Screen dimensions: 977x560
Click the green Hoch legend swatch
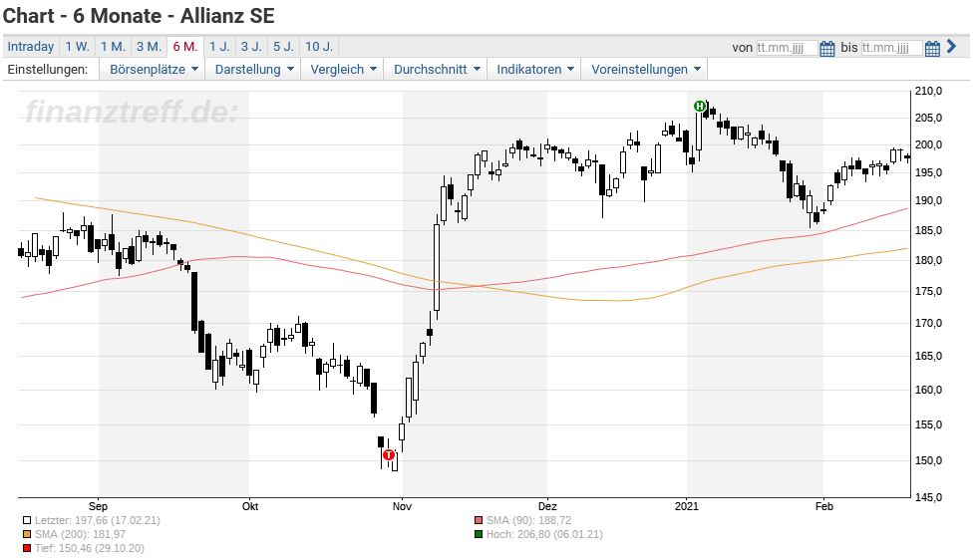click(479, 534)
